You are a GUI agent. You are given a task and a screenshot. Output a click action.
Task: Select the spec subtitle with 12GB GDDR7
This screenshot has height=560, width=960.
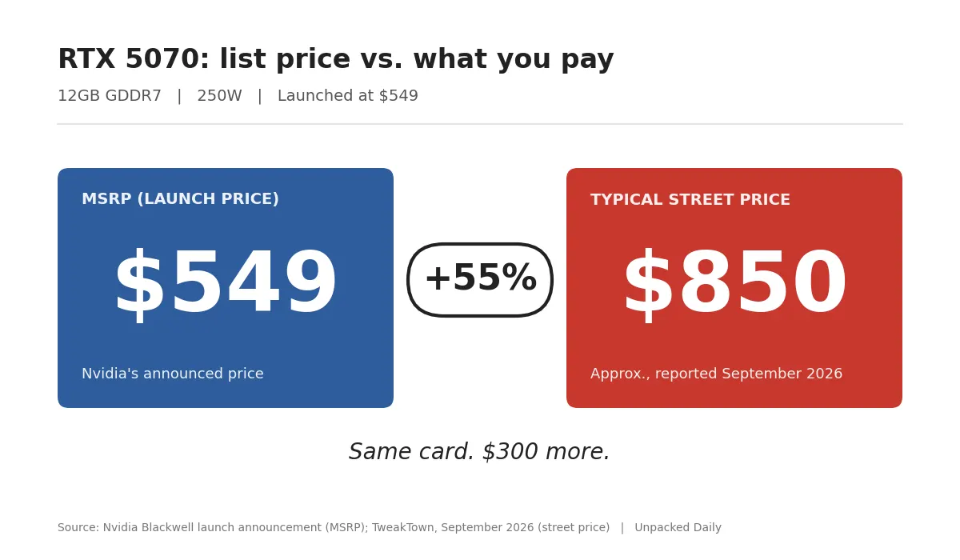click(x=238, y=96)
